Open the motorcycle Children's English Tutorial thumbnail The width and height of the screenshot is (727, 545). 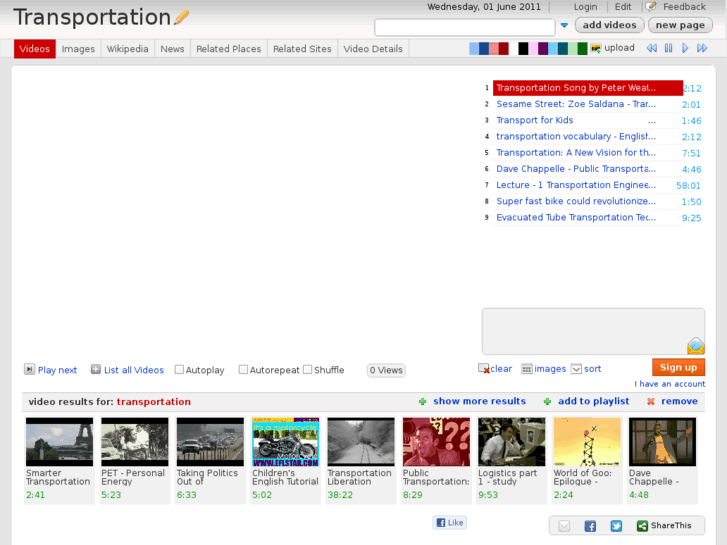(x=285, y=442)
